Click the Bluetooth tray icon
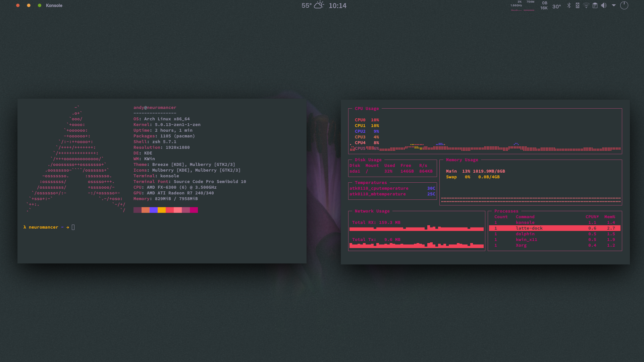The height and width of the screenshot is (362, 644). click(569, 5)
